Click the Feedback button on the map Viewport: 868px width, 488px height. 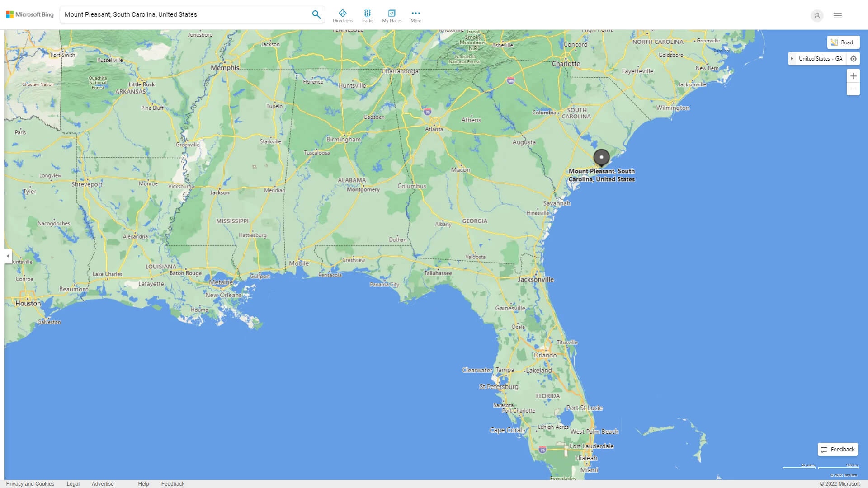click(x=838, y=449)
